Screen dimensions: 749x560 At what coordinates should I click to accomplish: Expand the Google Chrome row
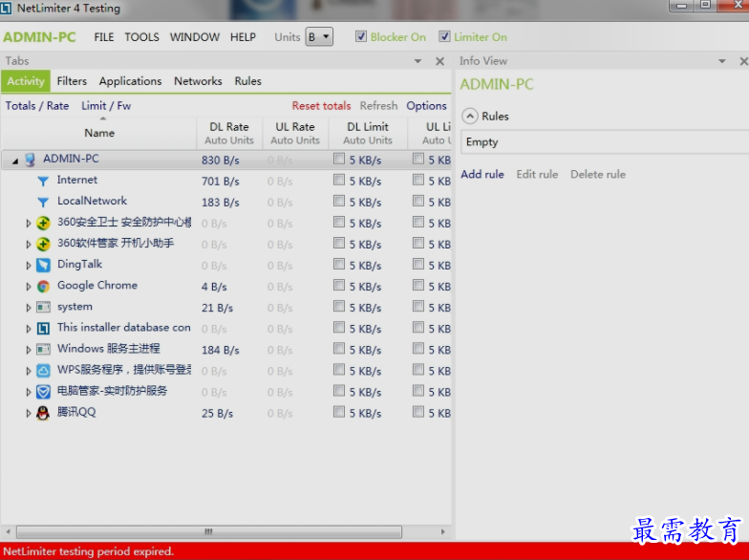click(29, 287)
